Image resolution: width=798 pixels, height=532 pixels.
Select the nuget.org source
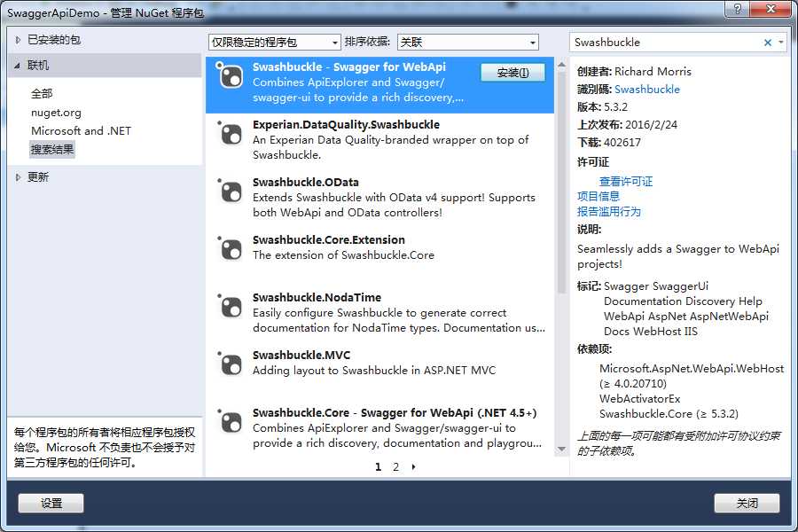tap(56, 113)
